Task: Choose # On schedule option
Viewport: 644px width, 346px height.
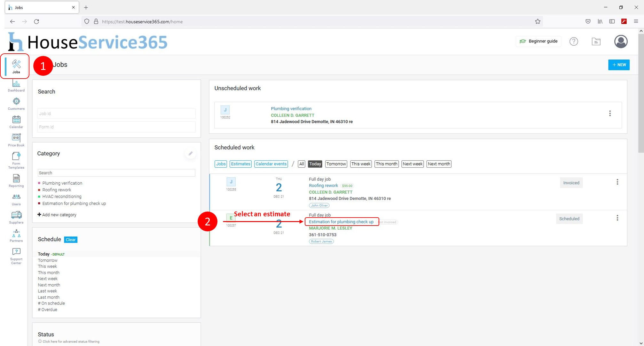Action: click(x=51, y=303)
